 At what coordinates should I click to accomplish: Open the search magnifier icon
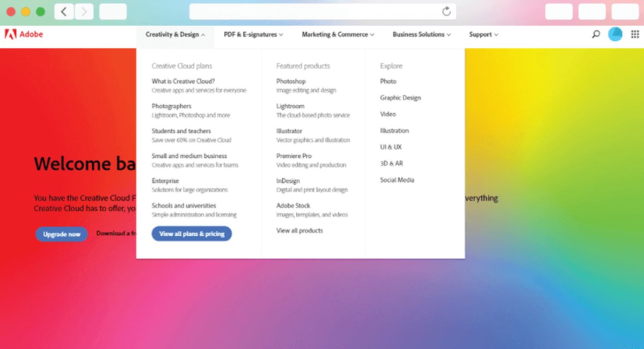(x=596, y=34)
